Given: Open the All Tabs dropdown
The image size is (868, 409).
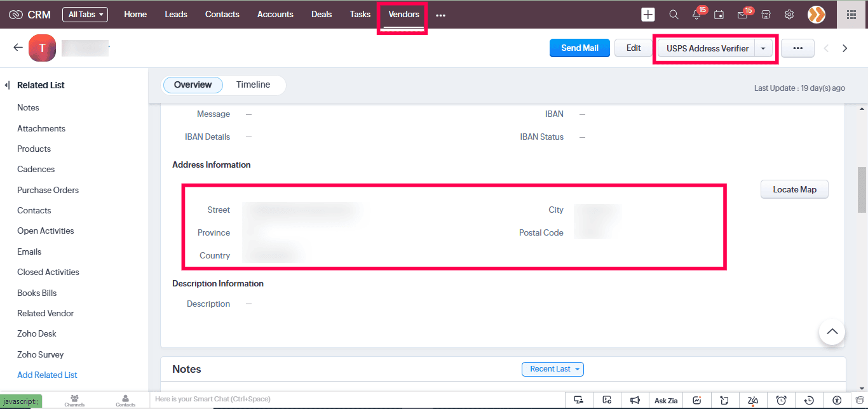Looking at the screenshot, I should (85, 14).
